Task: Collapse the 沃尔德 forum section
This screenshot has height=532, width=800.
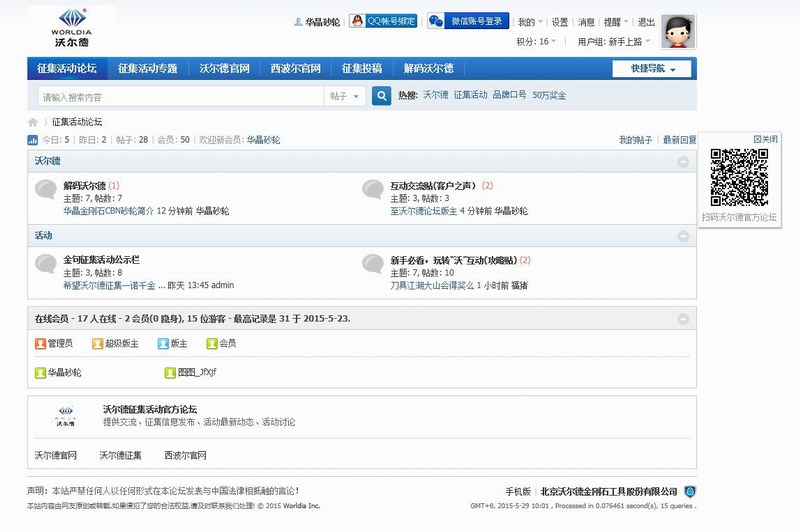Action: [683, 162]
